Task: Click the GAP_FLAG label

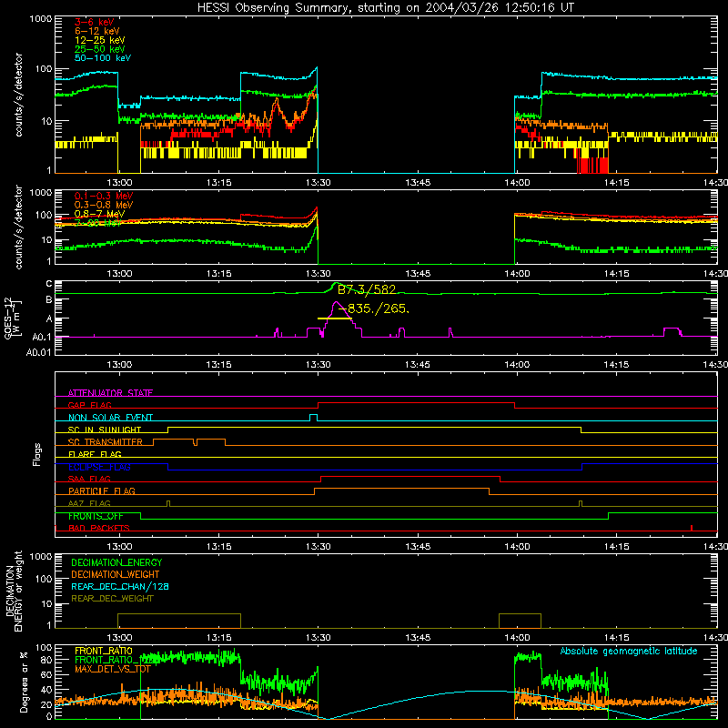Action: [x=89, y=405]
